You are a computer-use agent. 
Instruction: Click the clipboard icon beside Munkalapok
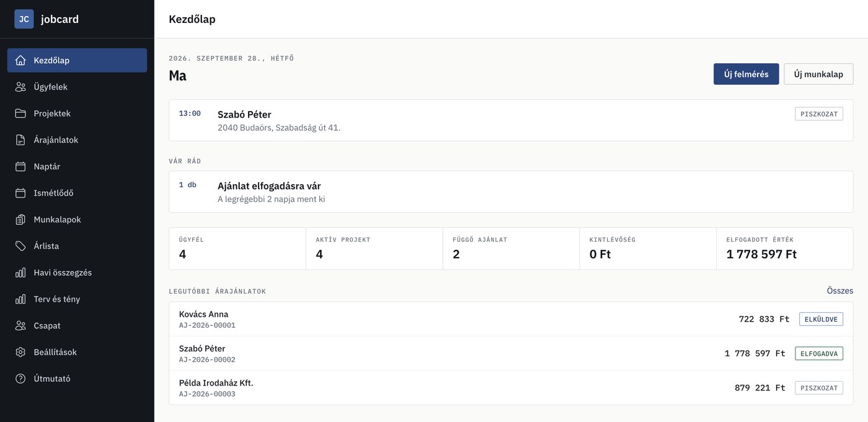click(20, 219)
